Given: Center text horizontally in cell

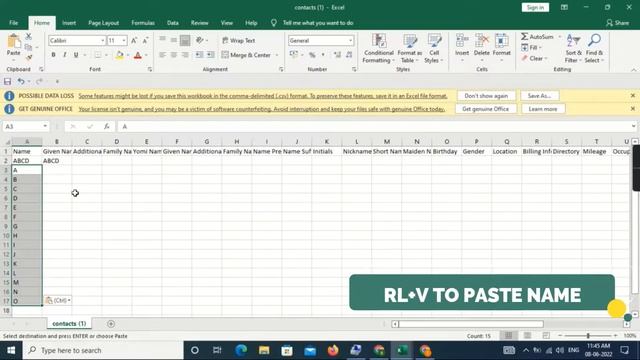Looking at the screenshot, I should [x=174, y=55].
